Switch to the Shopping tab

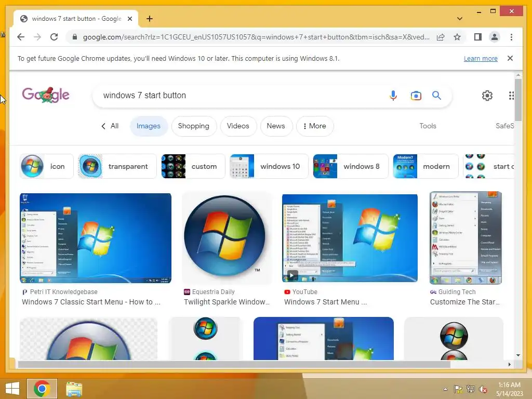pyautogui.click(x=194, y=126)
